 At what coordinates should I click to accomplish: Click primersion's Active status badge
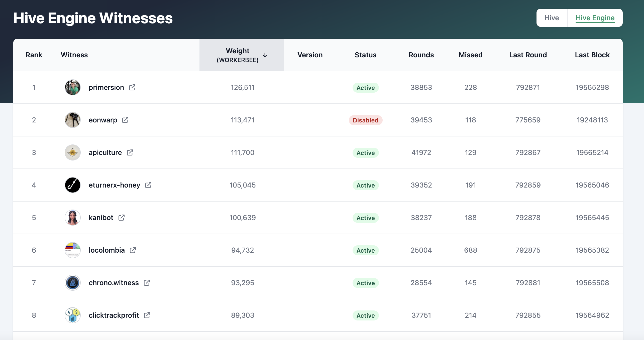coord(366,88)
